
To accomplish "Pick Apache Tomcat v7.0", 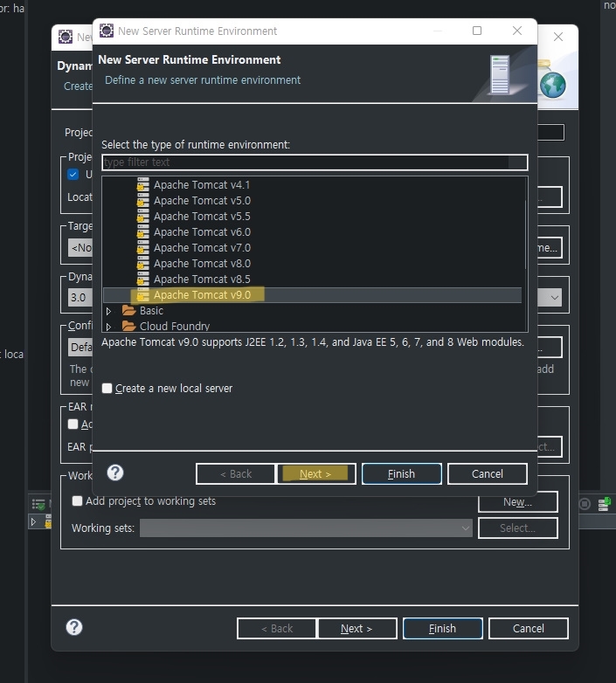I will click(202, 247).
